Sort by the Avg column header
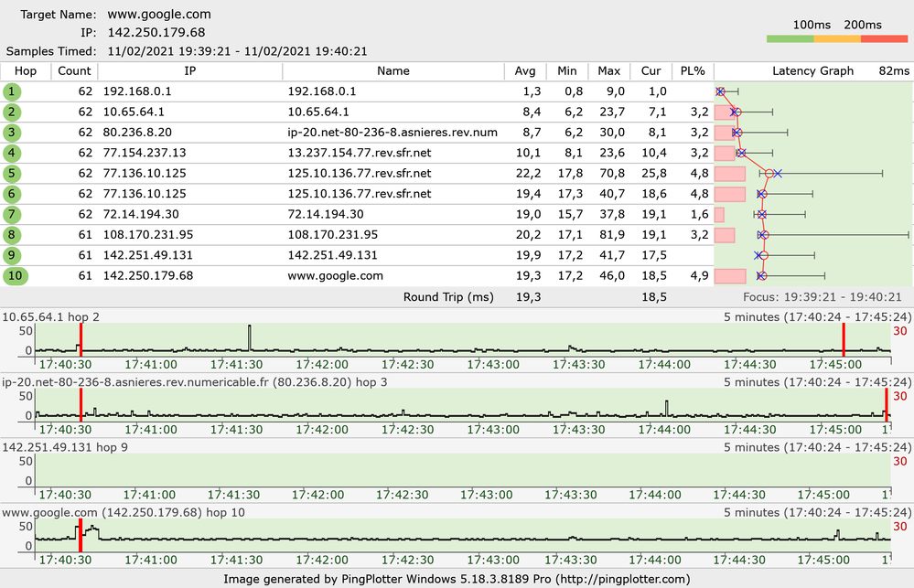The image size is (914, 588). (x=524, y=71)
